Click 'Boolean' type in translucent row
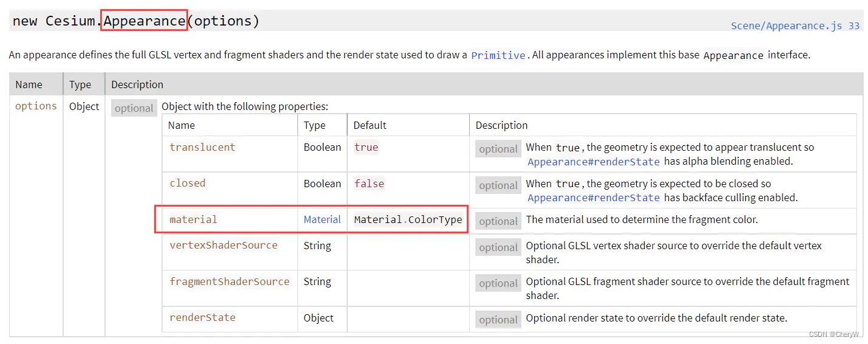This screenshot has width=868, height=344. coord(322,147)
